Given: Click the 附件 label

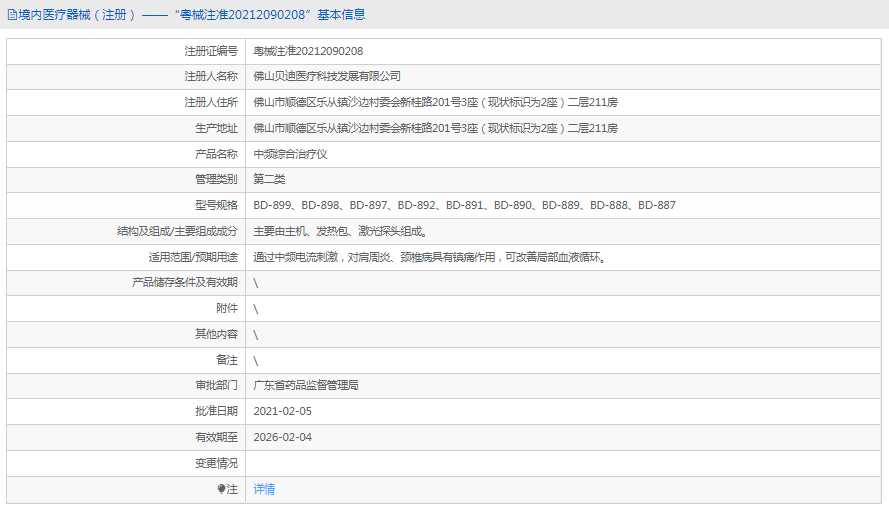Looking at the screenshot, I should pyautogui.click(x=227, y=308).
